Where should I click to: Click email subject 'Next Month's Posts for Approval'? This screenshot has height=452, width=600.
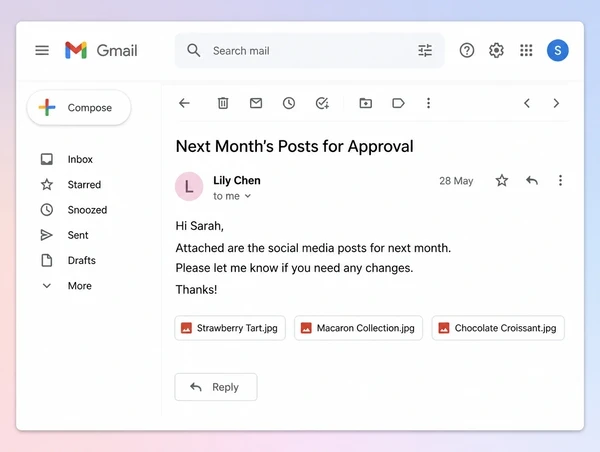[295, 147]
